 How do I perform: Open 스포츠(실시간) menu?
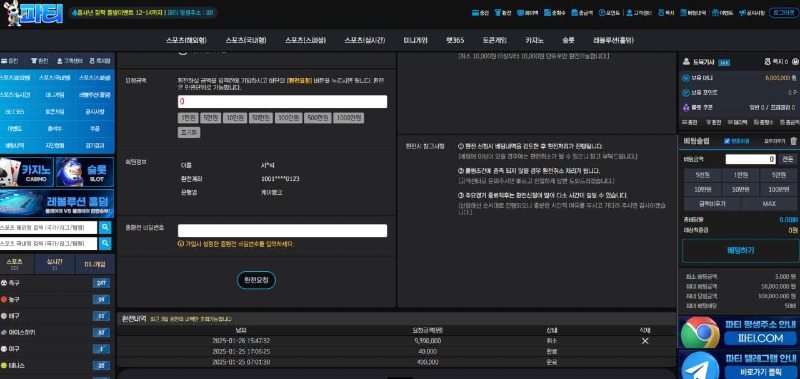click(365, 40)
